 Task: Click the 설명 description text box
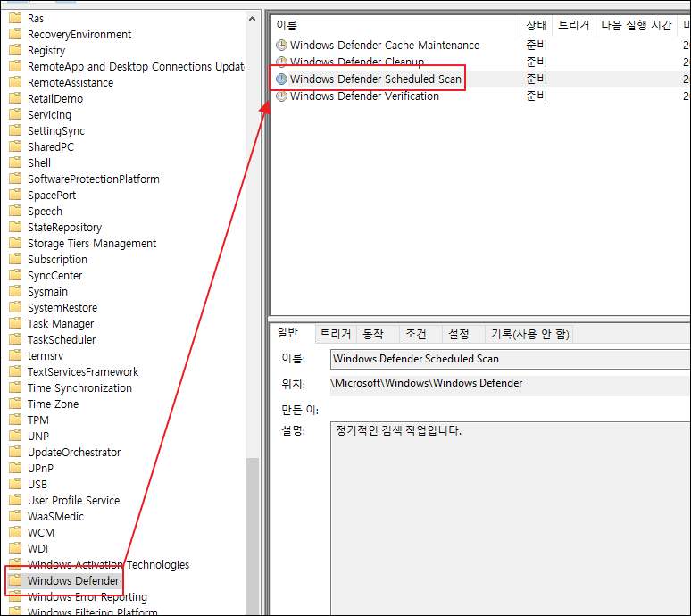[x=510, y=518]
